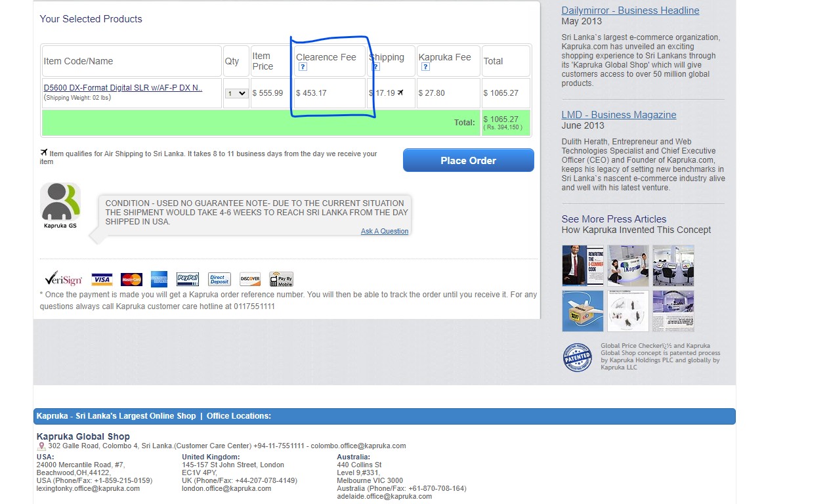Viewport: 827px width, 504px height.
Task: Open the Clearence Fee help icon
Action: 303,67
